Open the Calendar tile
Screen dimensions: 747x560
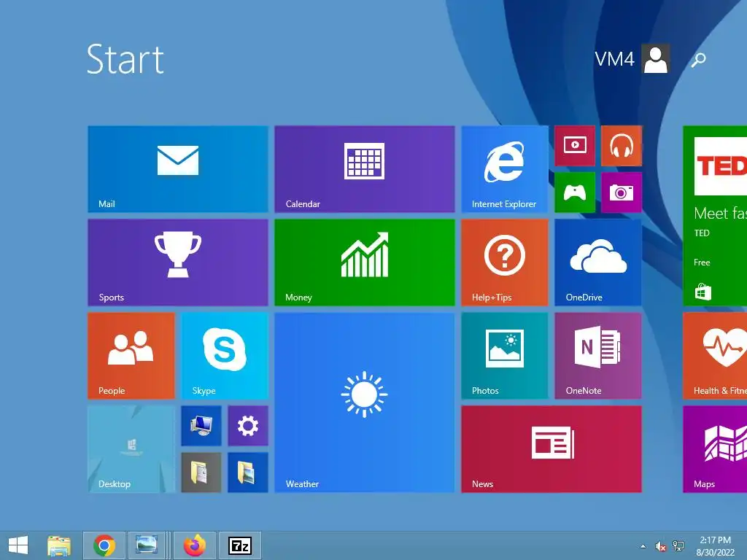tap(365, 169)
